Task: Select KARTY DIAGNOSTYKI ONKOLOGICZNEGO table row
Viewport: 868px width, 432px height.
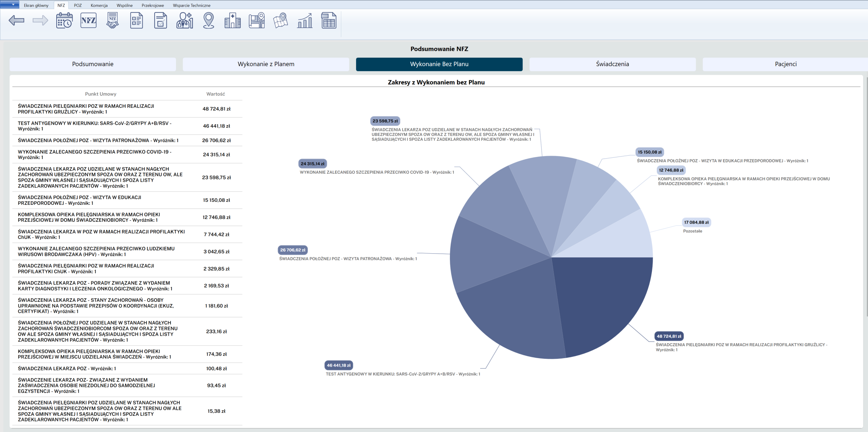Action: [127, 286]
